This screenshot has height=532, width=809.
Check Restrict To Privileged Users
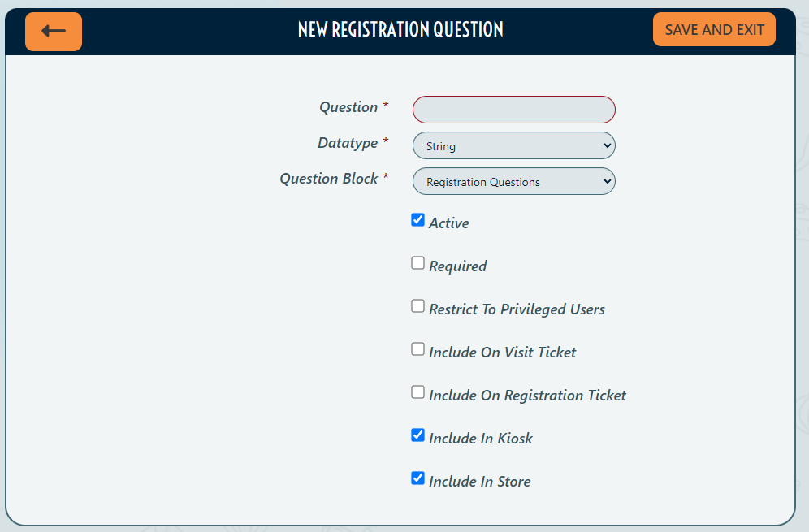click(417, 305)
